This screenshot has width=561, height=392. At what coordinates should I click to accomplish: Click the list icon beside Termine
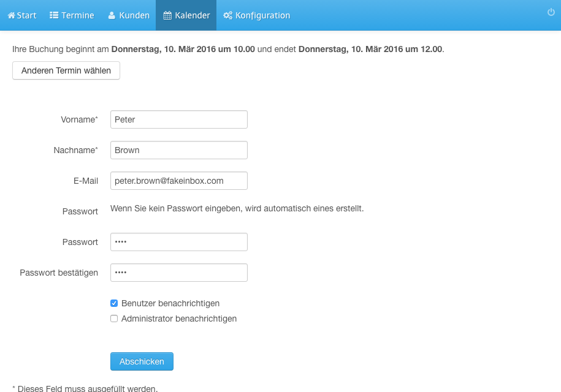54,15
